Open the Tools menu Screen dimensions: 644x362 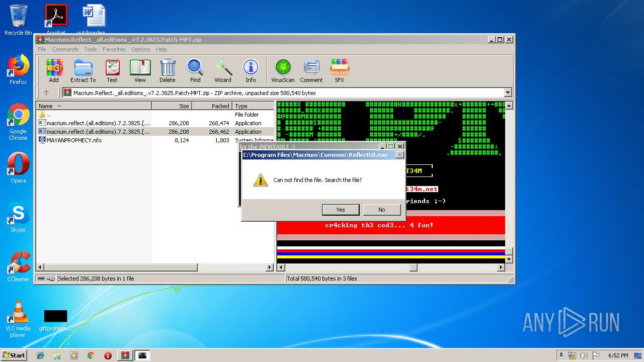click(x=91, y=49)
